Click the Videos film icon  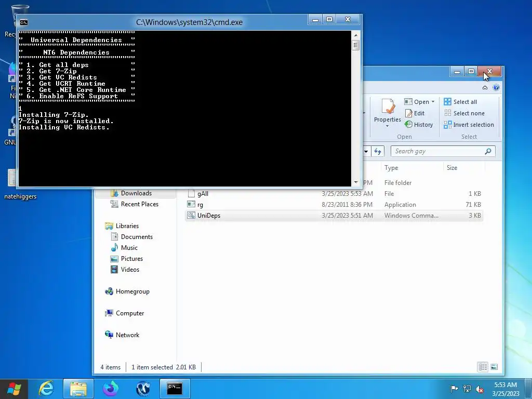pyautogui.click(x=114, y=270)
